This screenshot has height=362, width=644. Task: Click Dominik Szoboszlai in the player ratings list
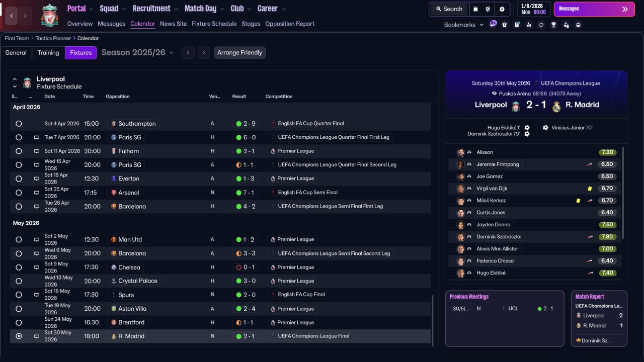(499, 237)
